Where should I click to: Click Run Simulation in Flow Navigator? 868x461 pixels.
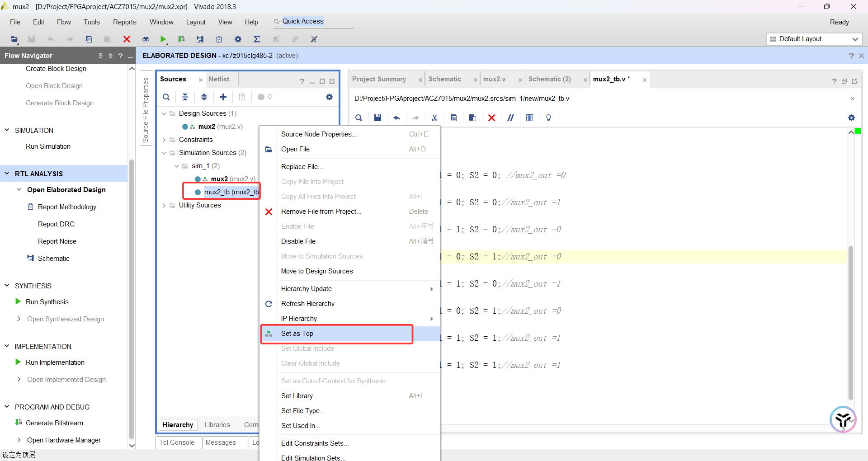(48, 146)
